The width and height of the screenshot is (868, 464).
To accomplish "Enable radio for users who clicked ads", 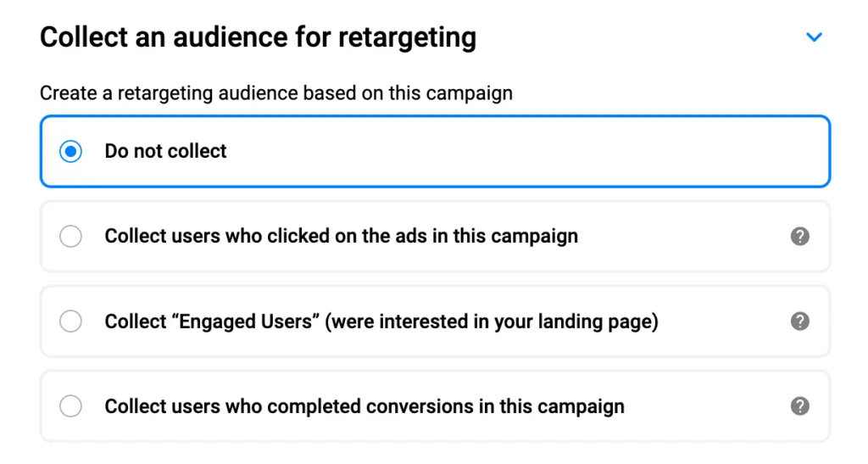I will [70, 236].
